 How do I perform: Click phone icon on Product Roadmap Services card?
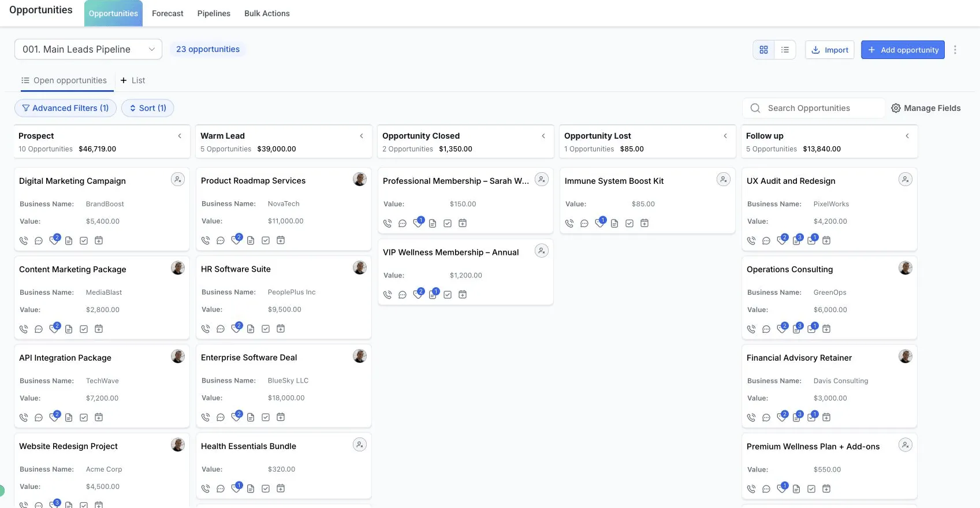click(x=206, y=240)
